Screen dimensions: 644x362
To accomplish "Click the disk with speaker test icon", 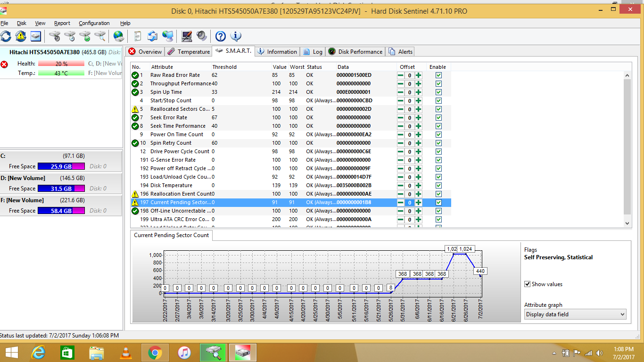I will coord(55,36).
